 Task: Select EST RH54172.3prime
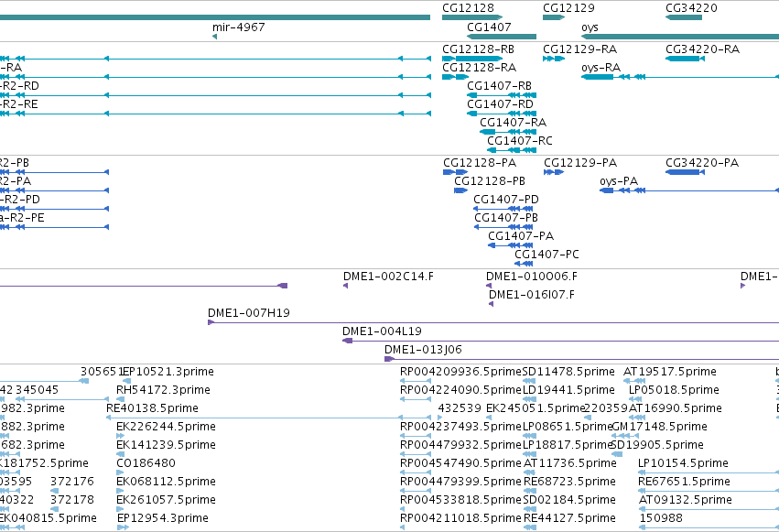tap(163, 390)
